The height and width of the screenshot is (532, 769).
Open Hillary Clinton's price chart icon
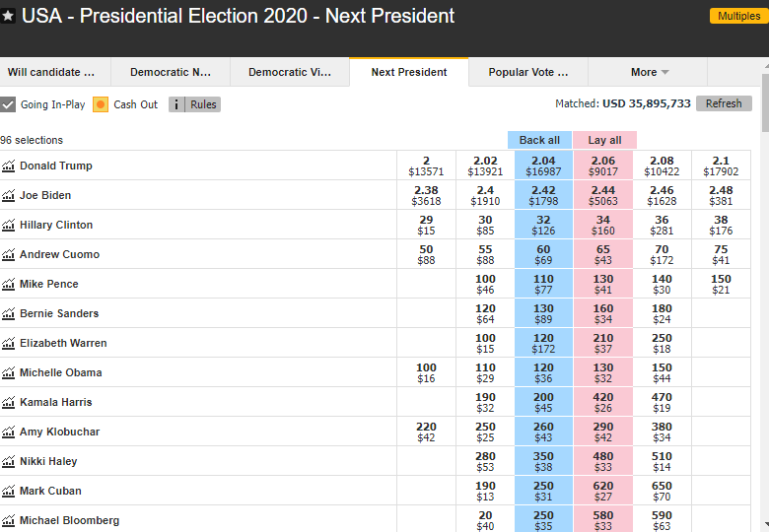pyautogui.click(x=9, y=226)
